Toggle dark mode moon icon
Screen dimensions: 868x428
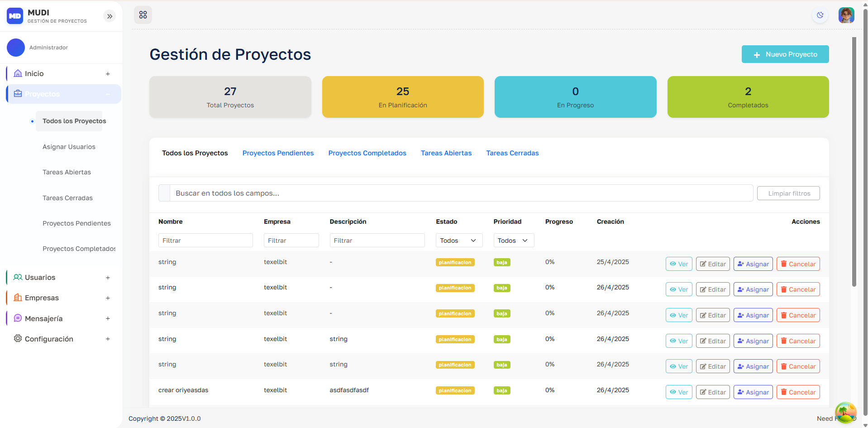click(820, 15)
